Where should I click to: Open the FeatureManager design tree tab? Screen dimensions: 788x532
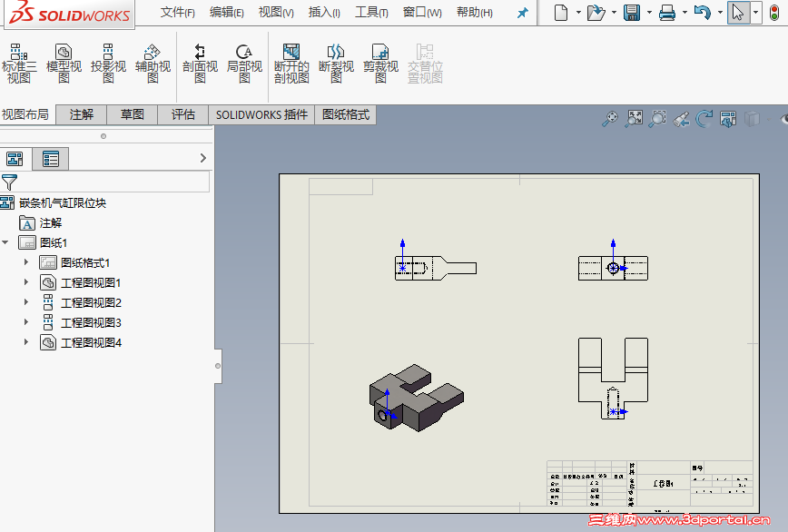[15, 159]
